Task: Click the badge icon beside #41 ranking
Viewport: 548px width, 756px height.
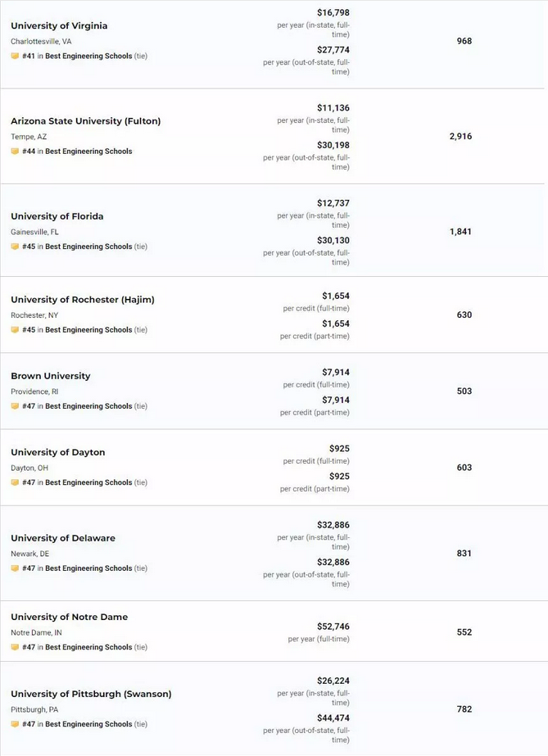Action: pos(15,56)
